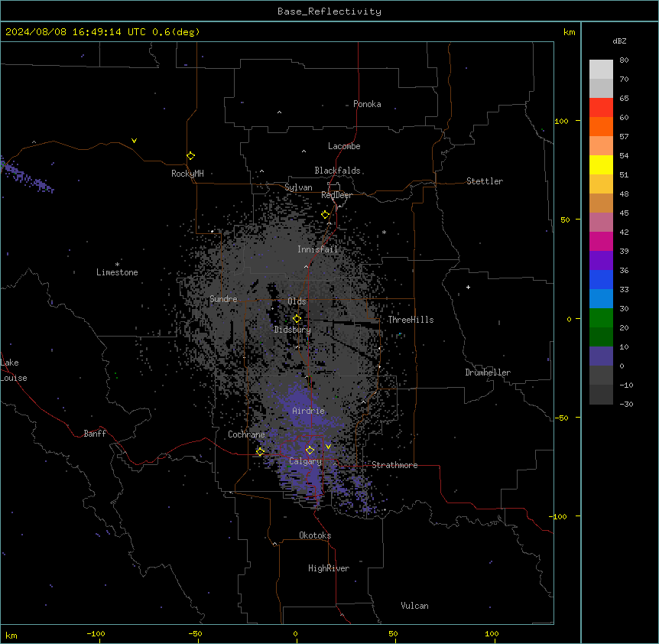This screenshot has height=644, width=659.
Task: Click the Blackfalds label on map
Action: 337,171
